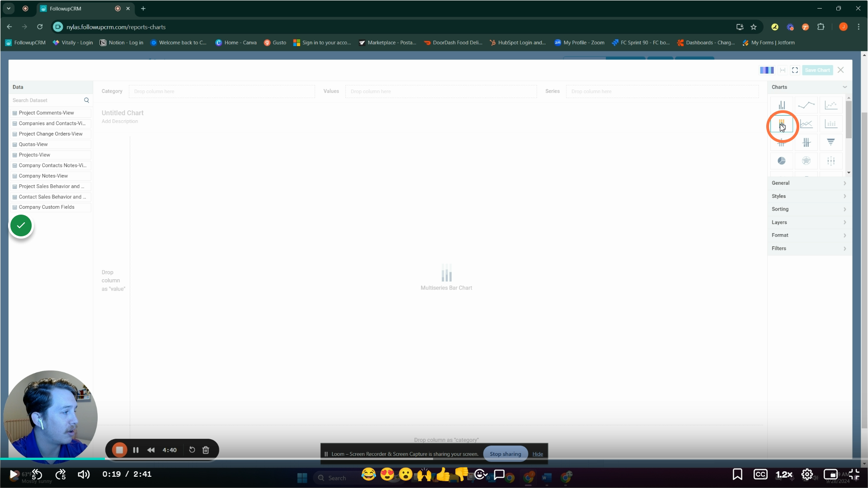Screen dimensions: 868x488
Task: Click the fit-to-width icon
Action: pos(783,70)
